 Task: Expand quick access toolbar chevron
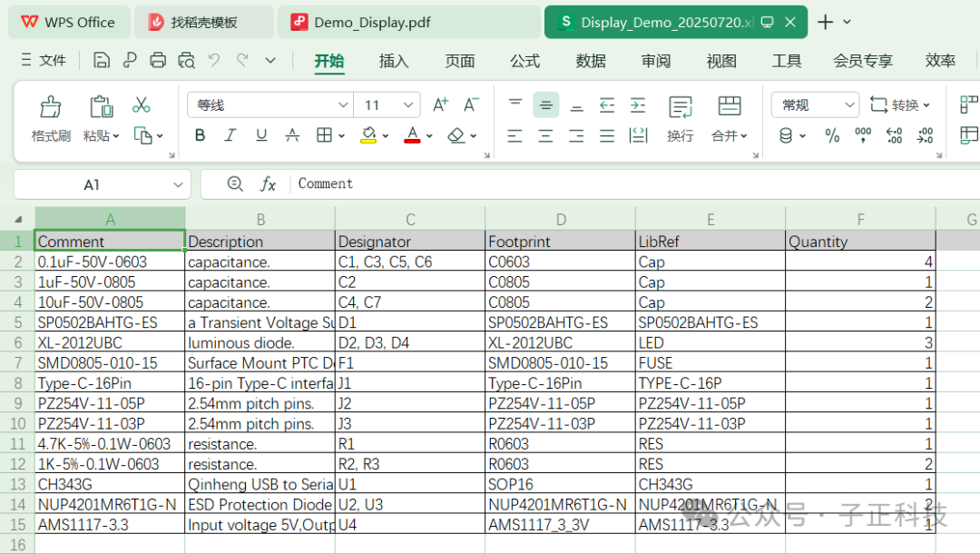[270, 60]
